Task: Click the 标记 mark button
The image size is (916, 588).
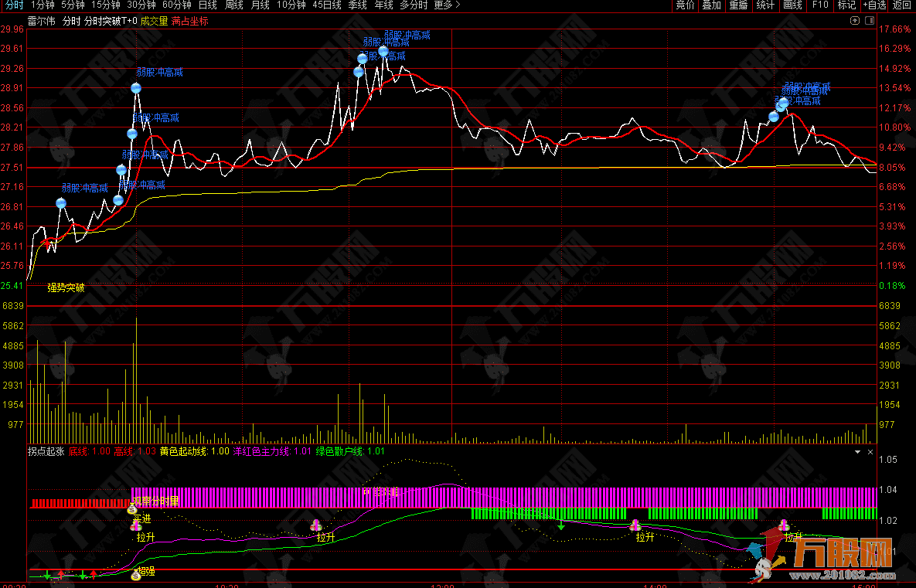Action: tap(846, 5)
